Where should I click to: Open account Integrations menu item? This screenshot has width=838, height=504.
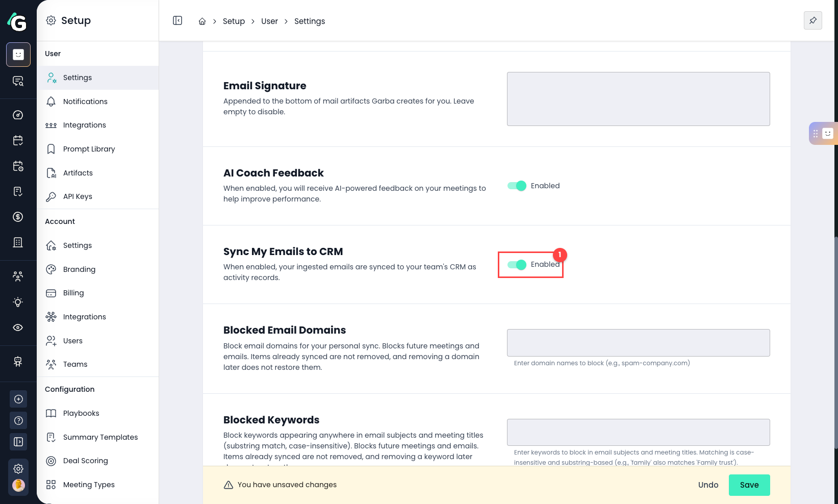coord(98,317)
